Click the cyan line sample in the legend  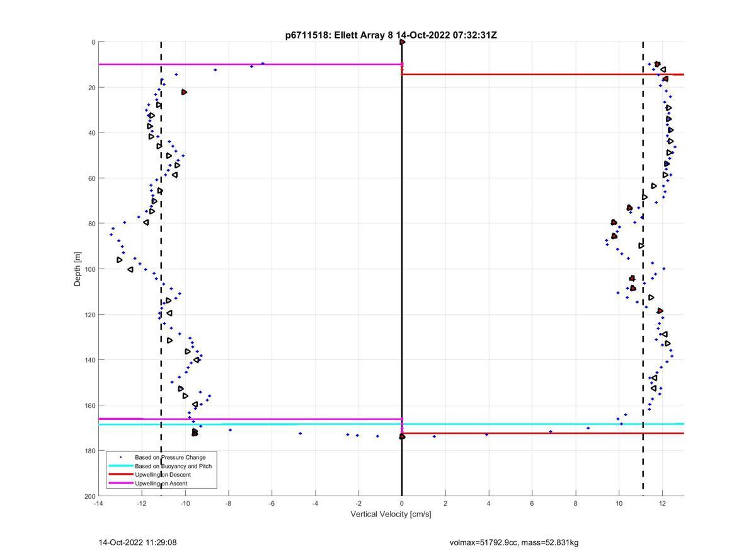coord(120,466)
